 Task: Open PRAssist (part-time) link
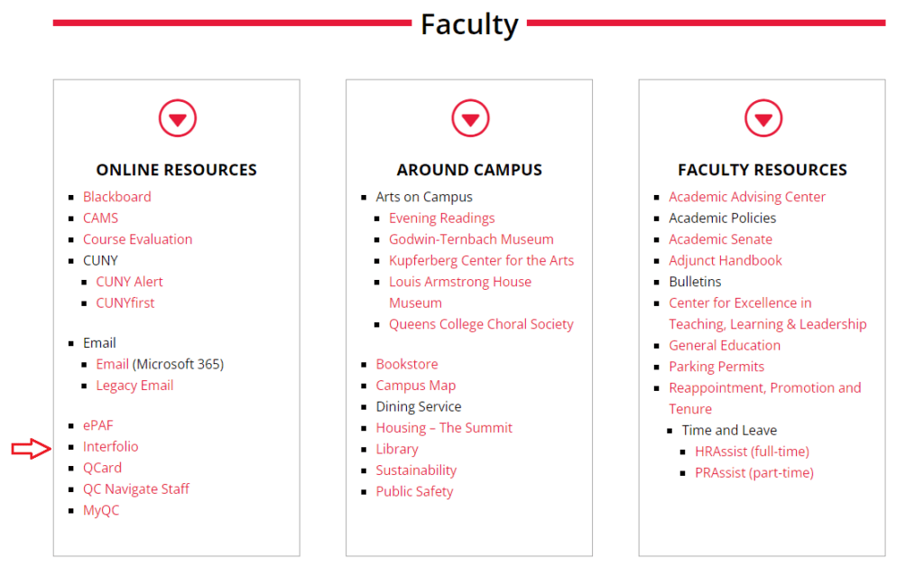point(753,472)
